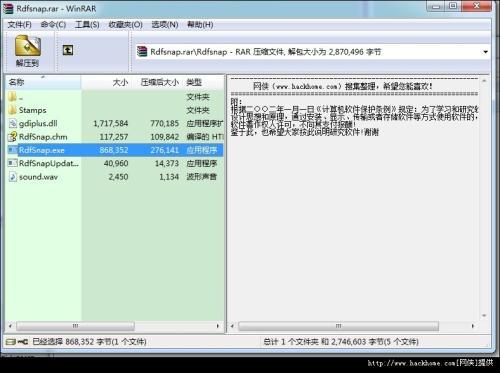The image size is (500, 373).
Task: Click the gdiplus.dll file name
Action: 38,123
